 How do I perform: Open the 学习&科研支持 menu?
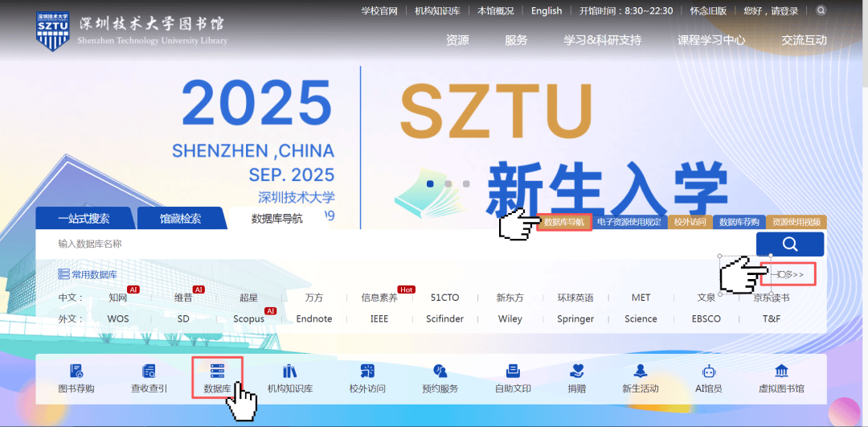[x=602, y=40]
